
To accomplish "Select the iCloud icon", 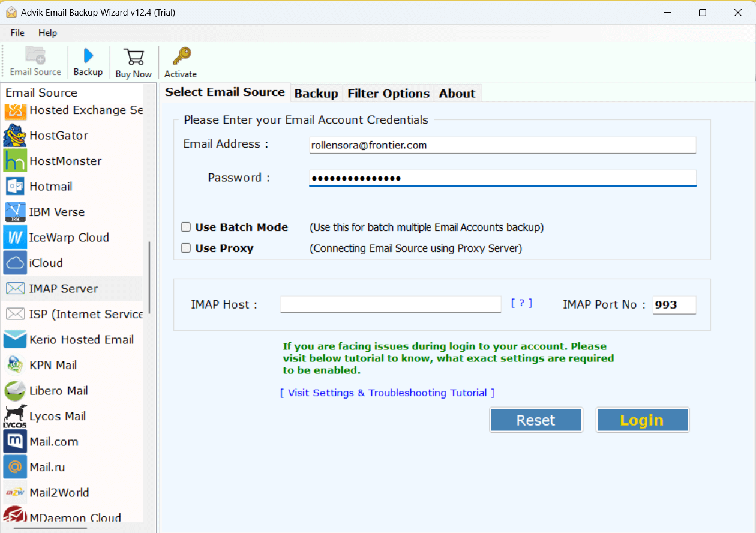I will [x=15, y=263].
